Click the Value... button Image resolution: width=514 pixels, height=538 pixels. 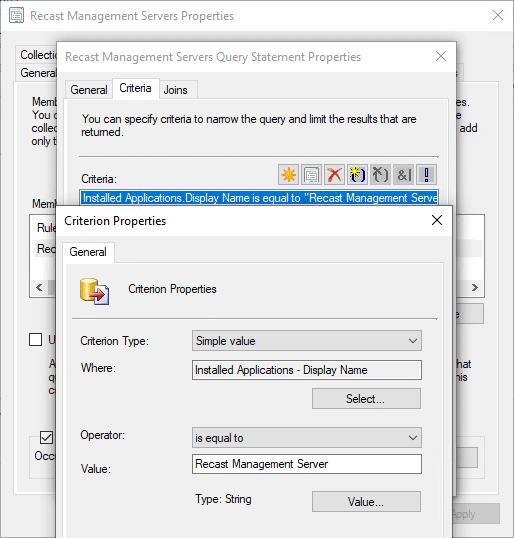366,502
